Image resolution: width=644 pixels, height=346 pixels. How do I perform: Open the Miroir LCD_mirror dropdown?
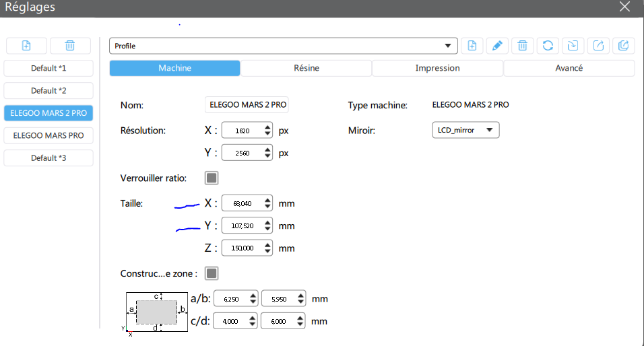[465, 130]
